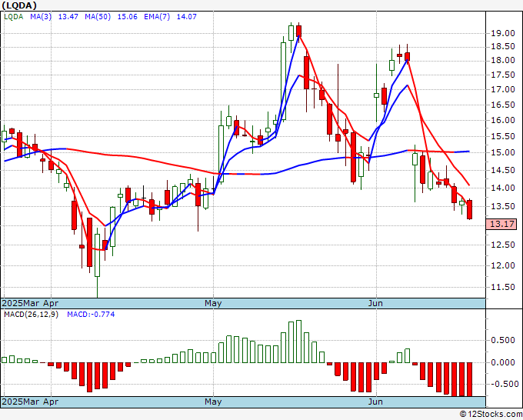Click the MA(50) value 15.06
Viewport: 523px width, 420px height.
127,17
